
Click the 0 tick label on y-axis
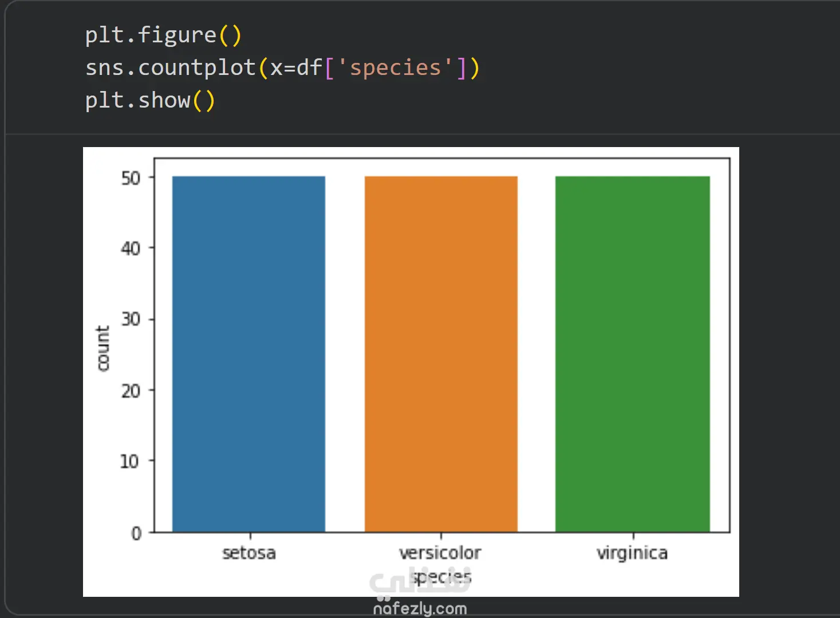(x=136, y=533)
